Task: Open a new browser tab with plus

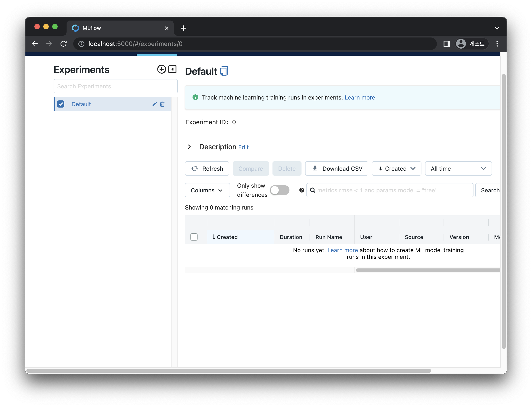Action: coord(184,28)
